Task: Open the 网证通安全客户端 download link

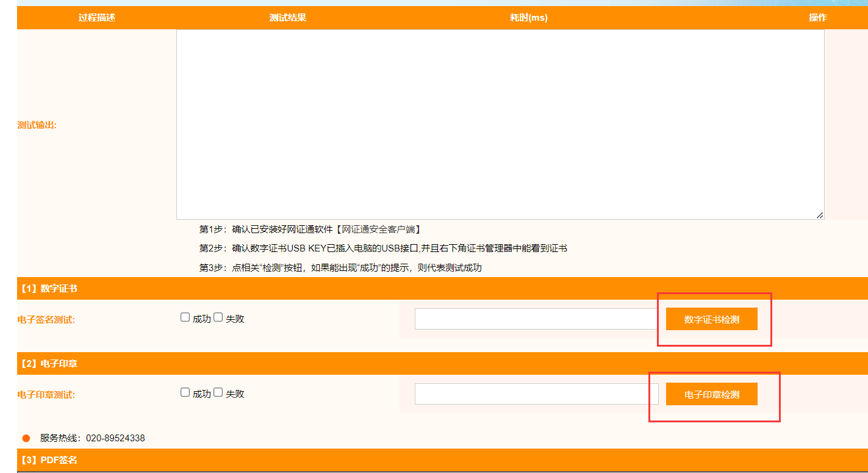Action: 378,229
